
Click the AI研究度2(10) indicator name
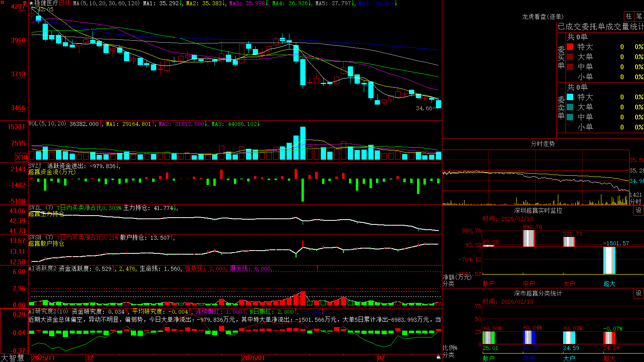[x=48, y=312]
